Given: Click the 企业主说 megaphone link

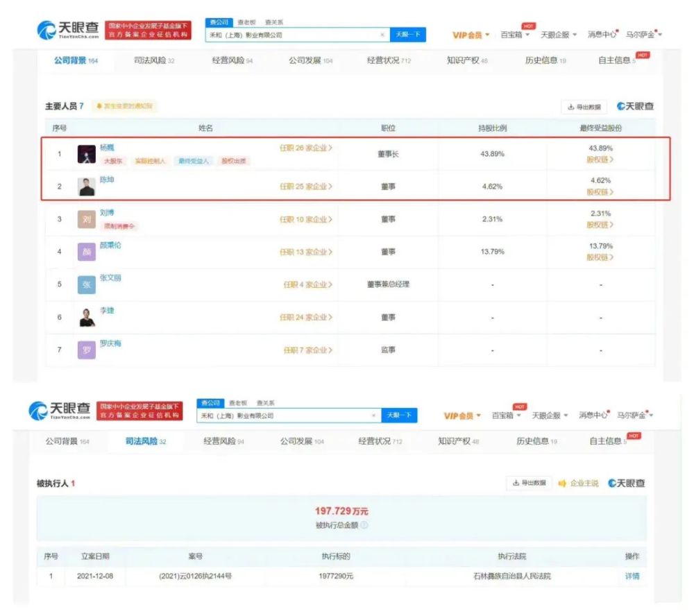Looking at the screenshot, I should pyautogui.click(x=579, y=484).
